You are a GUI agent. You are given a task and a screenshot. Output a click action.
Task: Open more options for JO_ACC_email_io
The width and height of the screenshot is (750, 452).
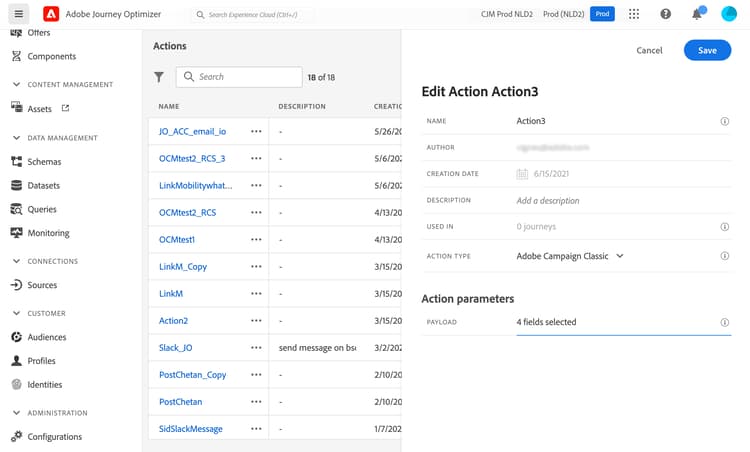[x=256, y=132]
